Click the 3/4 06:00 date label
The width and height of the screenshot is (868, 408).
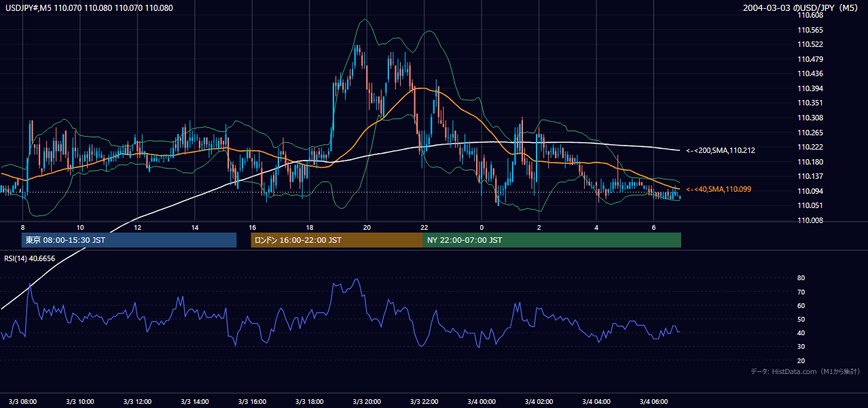(x=653, y=401)
